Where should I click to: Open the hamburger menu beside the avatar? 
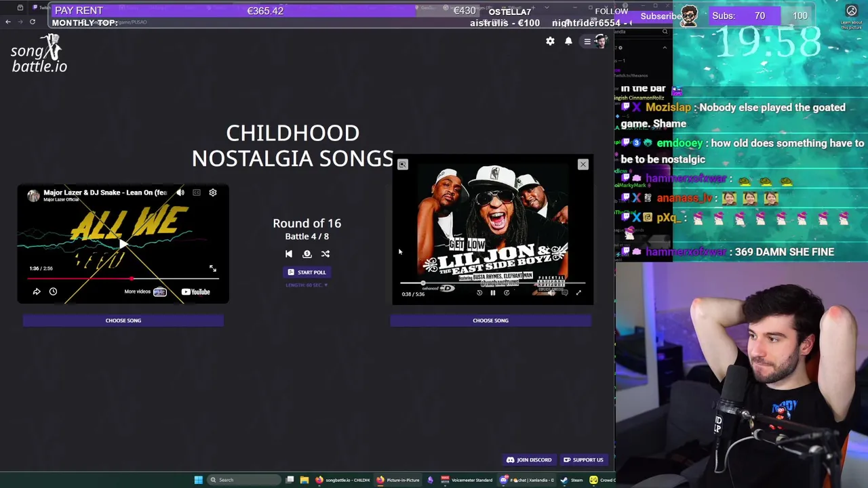click(587, 41)
